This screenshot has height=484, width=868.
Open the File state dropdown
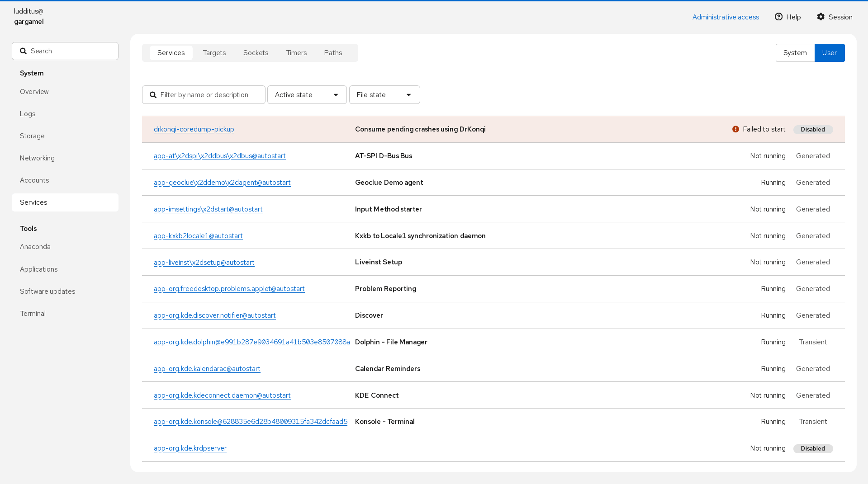coord(384,95)
